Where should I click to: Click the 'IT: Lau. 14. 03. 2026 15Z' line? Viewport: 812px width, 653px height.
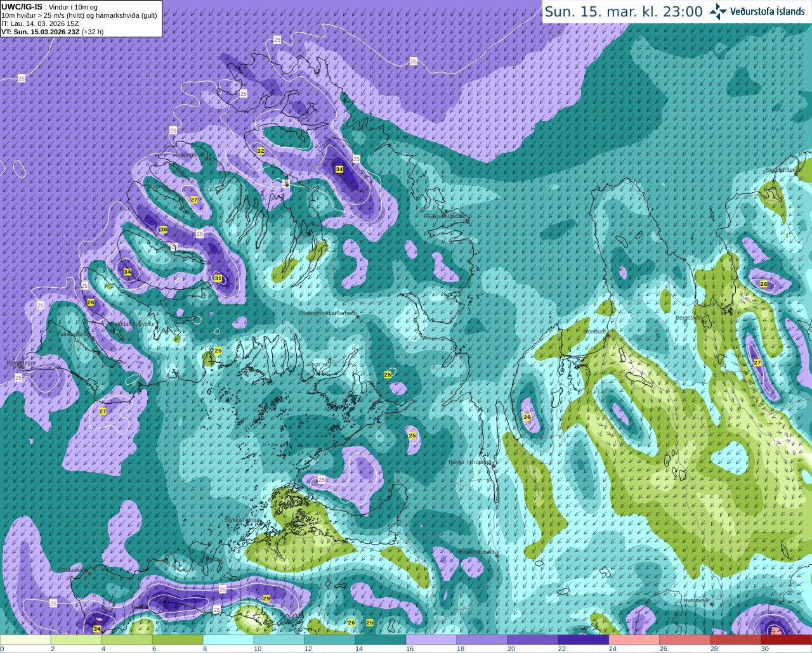click(40, 23)
